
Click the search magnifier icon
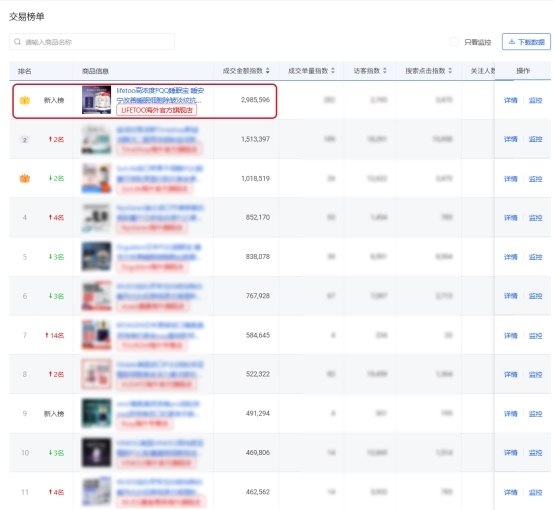click(x=17, y=42)
